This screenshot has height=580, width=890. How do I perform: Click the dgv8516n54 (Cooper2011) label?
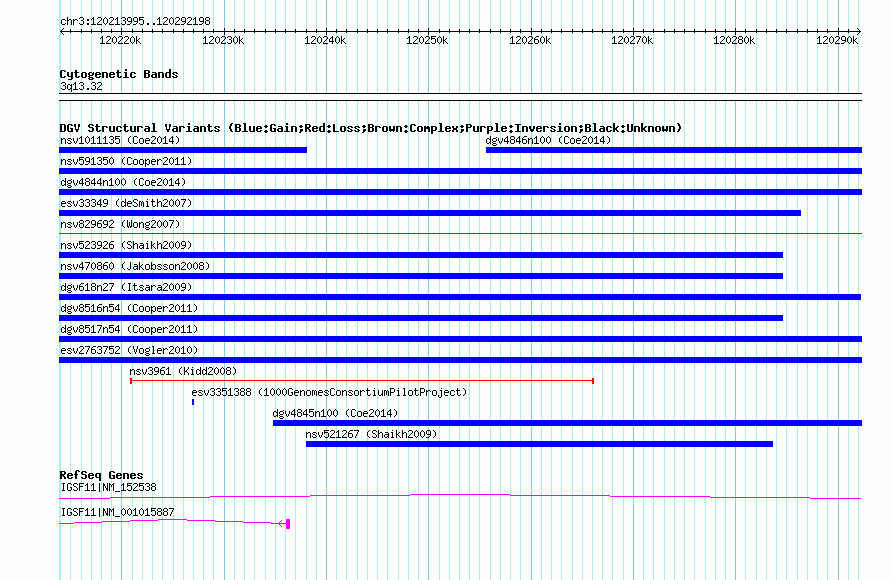point(129,308)
